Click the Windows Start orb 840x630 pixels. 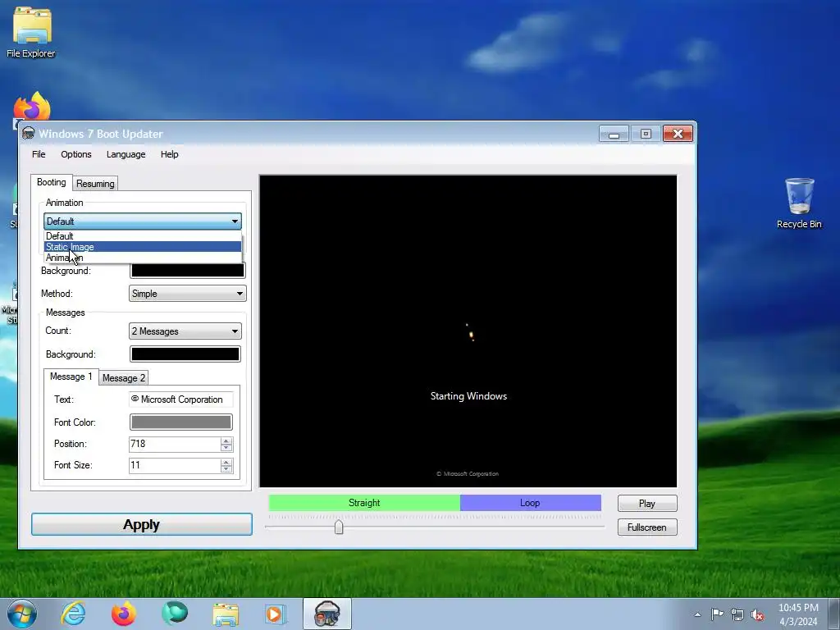point(22,614)
